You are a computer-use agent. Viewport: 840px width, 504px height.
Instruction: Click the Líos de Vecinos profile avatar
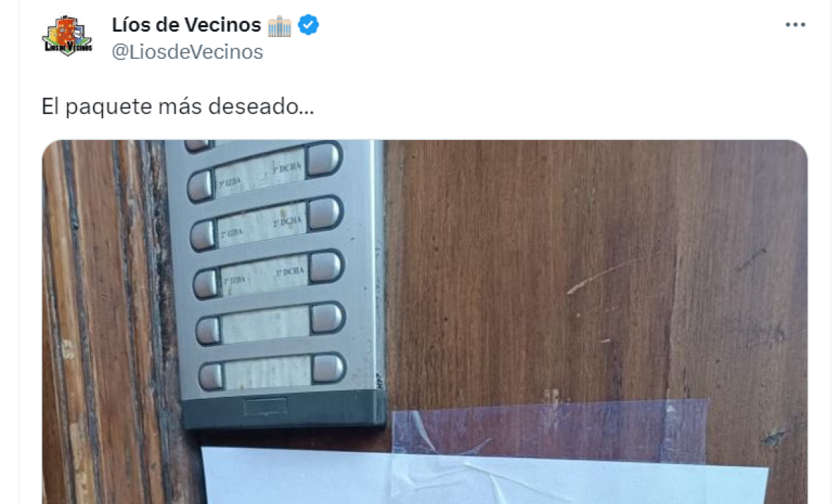point(67,36)
